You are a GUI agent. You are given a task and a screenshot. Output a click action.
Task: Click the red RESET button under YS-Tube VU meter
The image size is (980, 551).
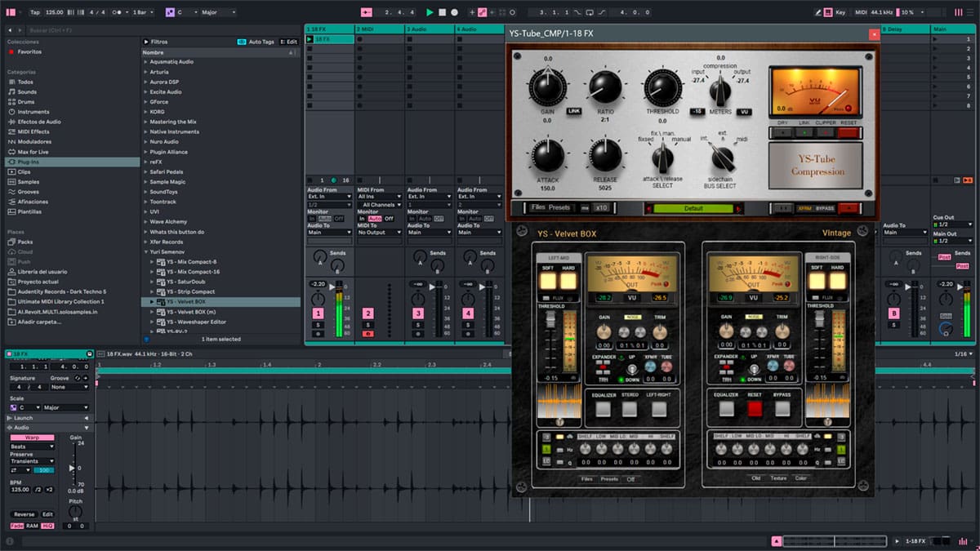click(x=849, y=131)
